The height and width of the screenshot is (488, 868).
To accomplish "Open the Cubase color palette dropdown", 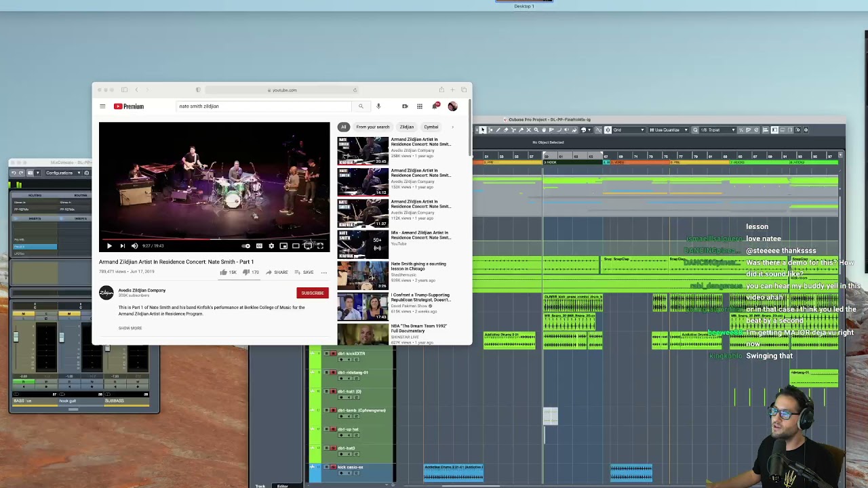I will pos(586,130).
